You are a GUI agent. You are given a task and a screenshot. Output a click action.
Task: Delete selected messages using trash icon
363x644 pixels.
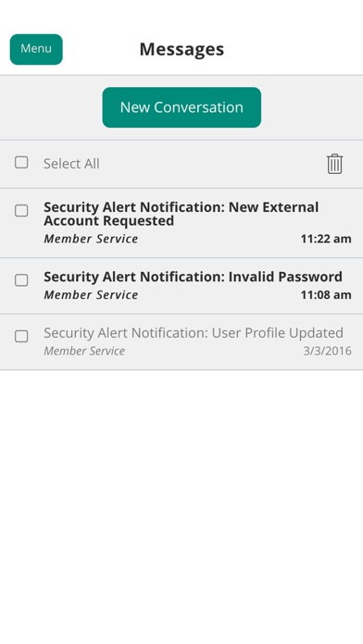pos(334,164)
